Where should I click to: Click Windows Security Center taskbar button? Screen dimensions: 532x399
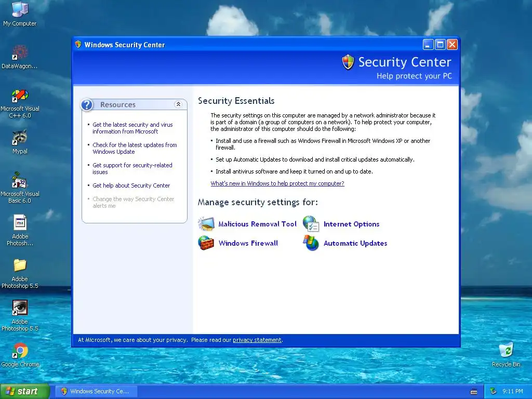(x=97, y=391)
